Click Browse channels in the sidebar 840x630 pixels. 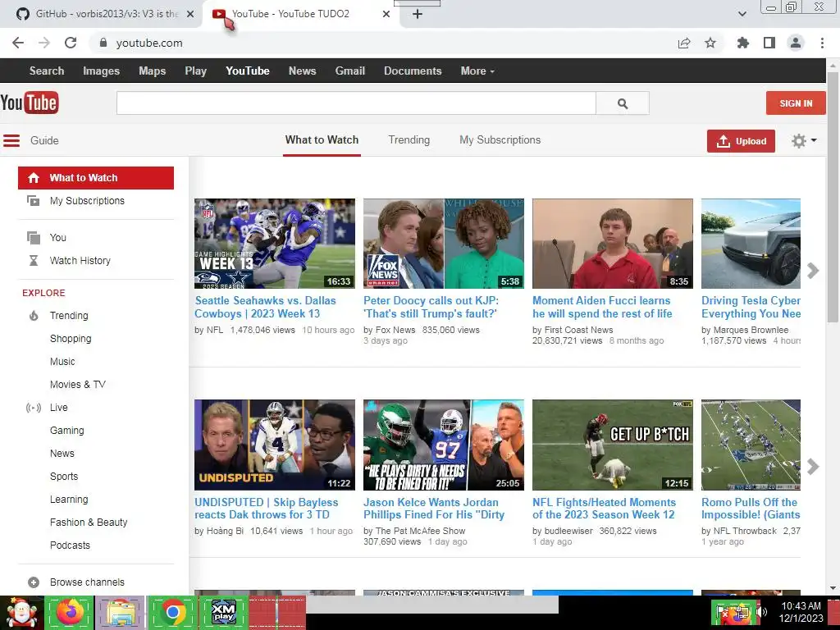coord(87,582)
